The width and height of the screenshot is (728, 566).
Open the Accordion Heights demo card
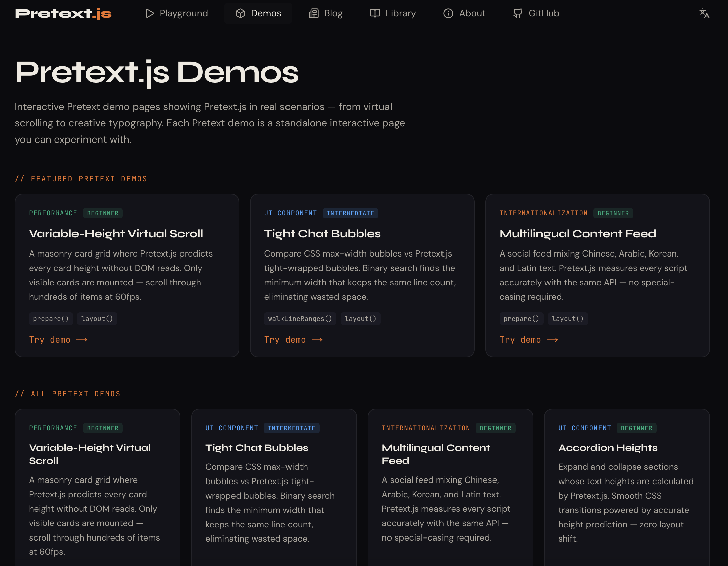click(608, 448)
